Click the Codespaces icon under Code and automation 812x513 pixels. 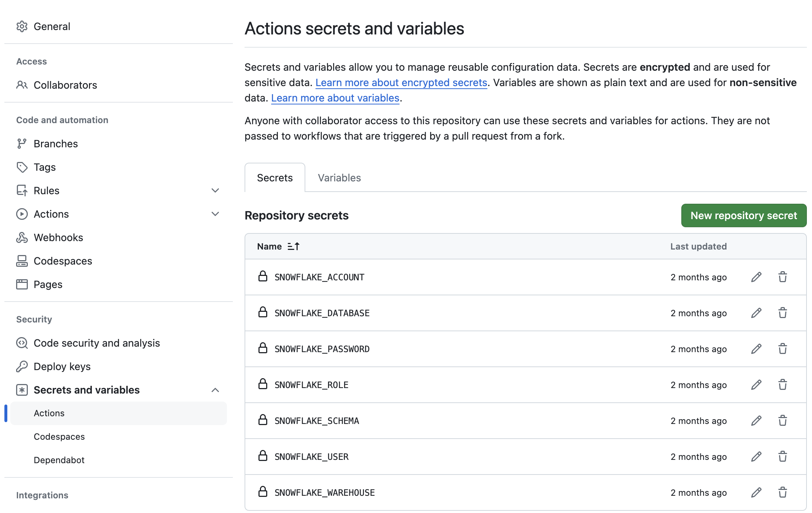pos(22,261)
